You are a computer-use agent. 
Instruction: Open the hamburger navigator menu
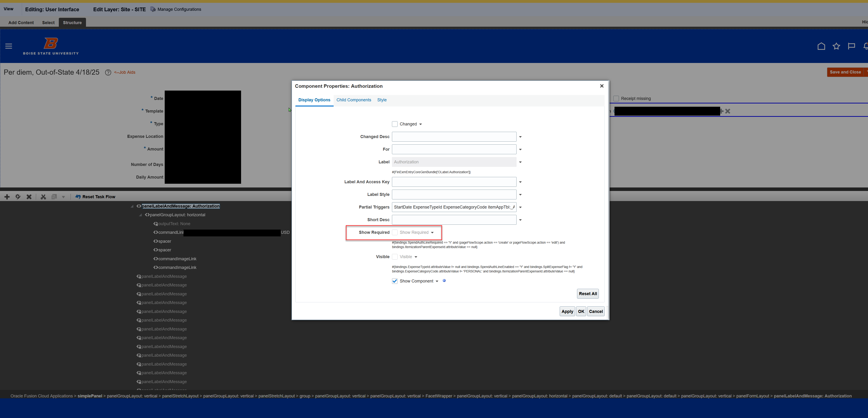click(9, 46)
